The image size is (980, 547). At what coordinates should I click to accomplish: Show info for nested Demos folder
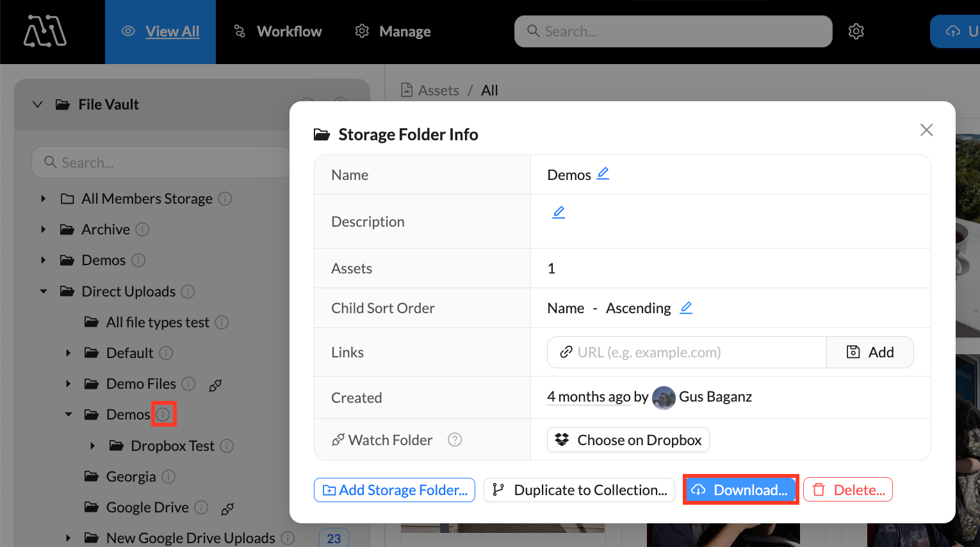pos(163,414)
